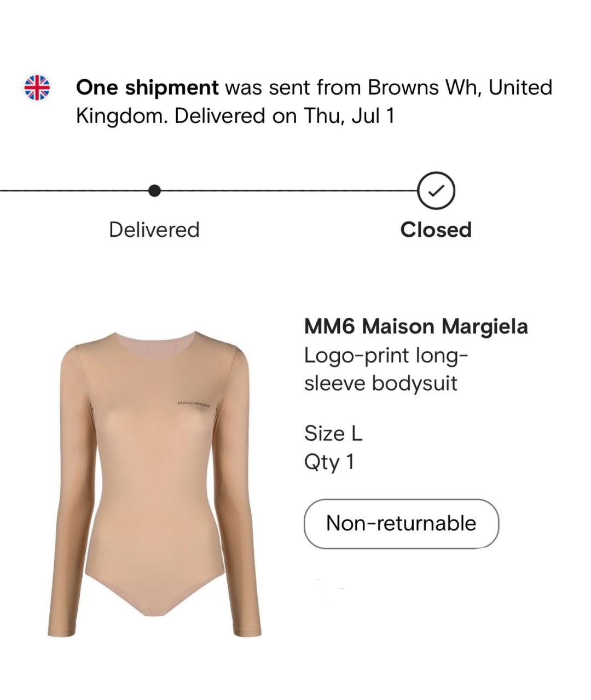
Task: Click the United Kingdom flag icon
Action: coord(37,87)
